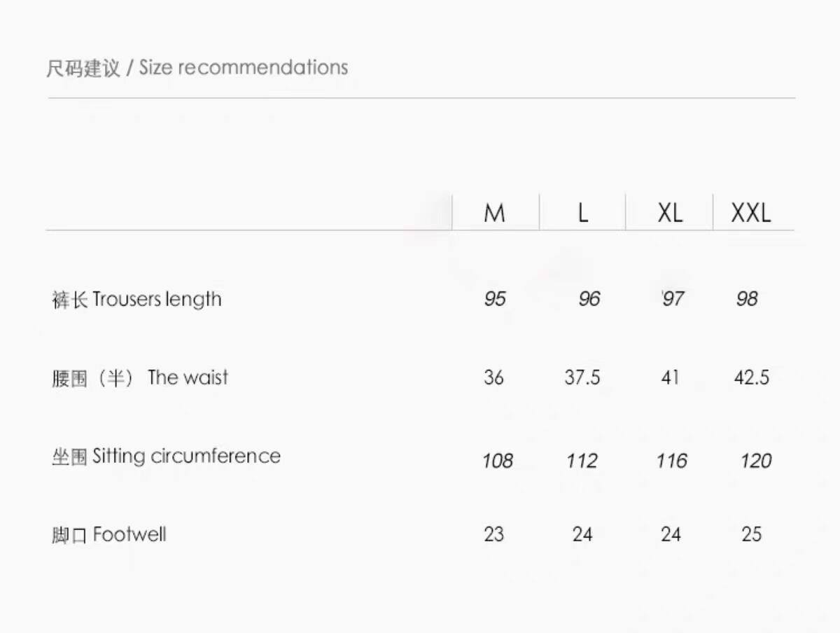Select the M size column header
This screenshot has height=633, width=840.
coord(494,213)
